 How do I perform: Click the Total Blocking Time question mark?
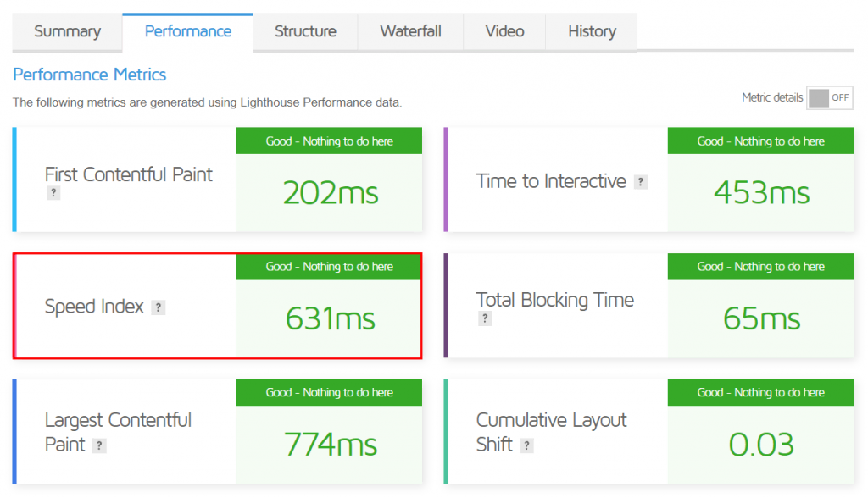[484, 318]
